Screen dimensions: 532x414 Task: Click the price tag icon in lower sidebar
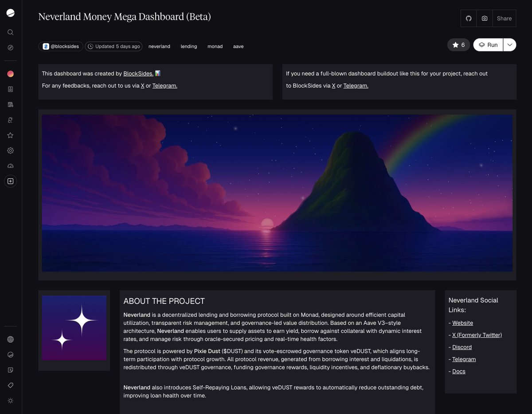(x=11, y=385)
